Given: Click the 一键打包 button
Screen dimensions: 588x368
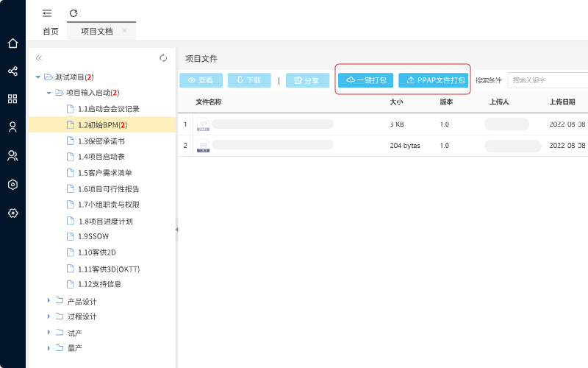Looking at the screenshot, I should [365, 80].
